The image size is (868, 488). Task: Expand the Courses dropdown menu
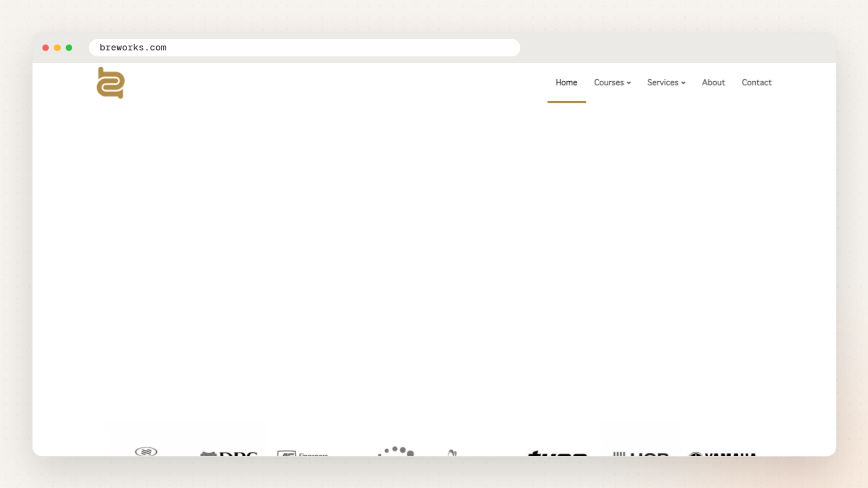tap(612, 82)
